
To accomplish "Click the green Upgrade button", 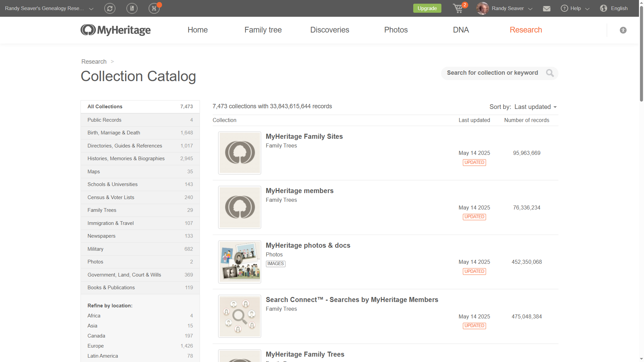I will point(427,8).
